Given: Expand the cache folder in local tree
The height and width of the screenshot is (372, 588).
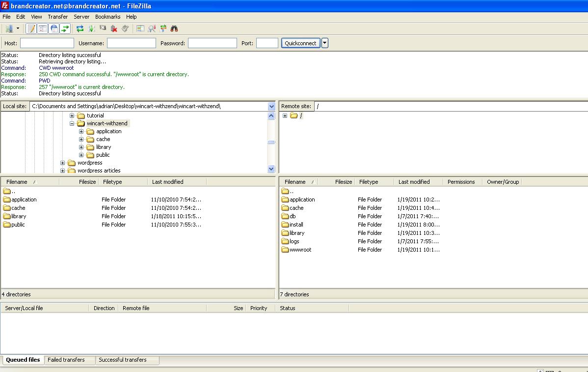Looking at the screenshot, I should click(x=81, y=139).
